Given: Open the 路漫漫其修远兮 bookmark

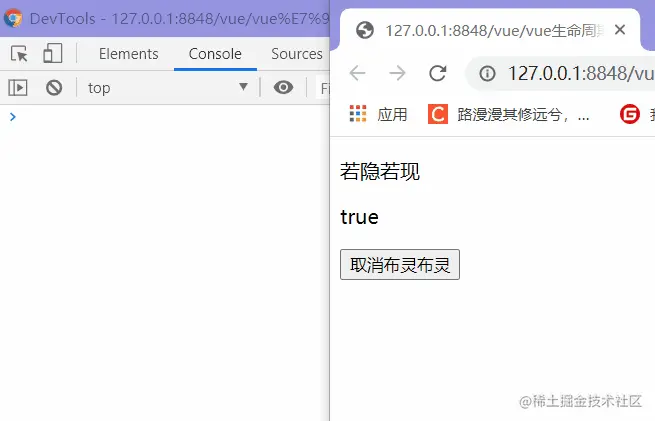Looking at the screenshot, I should point(509,114).
